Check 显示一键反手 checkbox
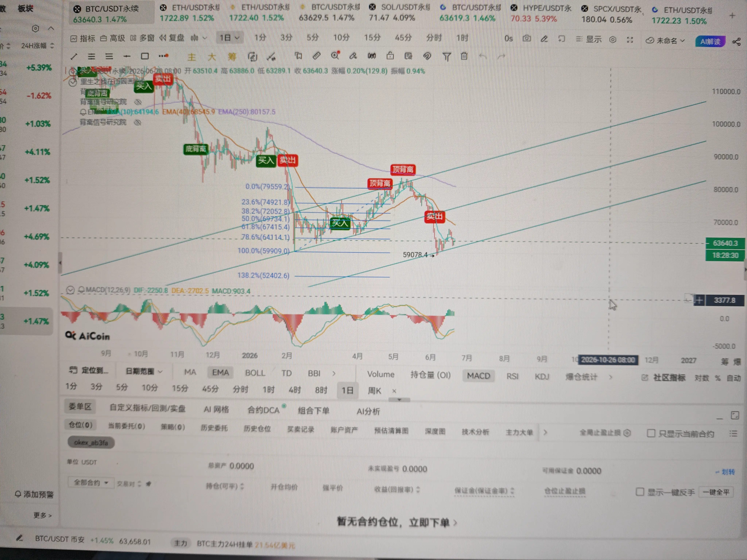The width and height of the screenshot is (747, 560). click(640, 491)
